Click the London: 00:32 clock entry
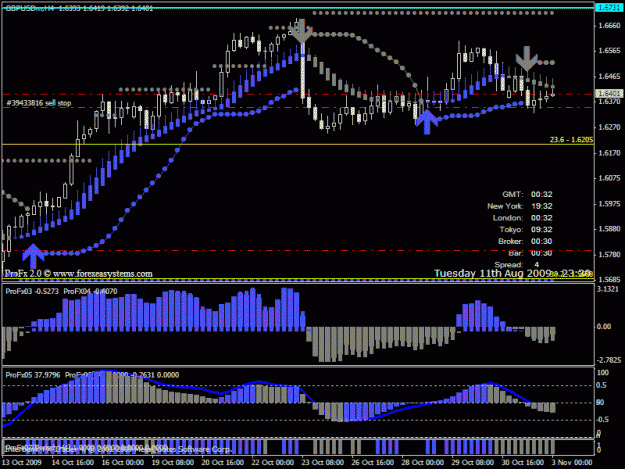This screenshot has height=469, width=625. 523,218
